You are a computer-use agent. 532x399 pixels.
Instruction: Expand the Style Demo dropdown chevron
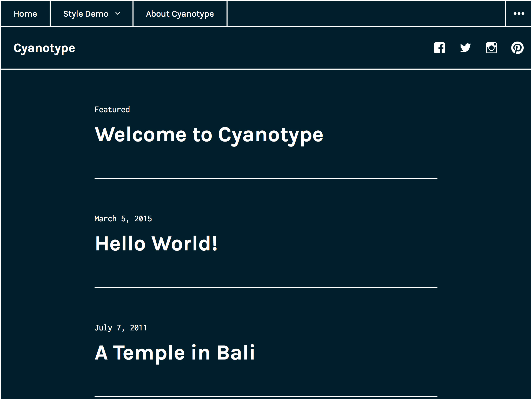(118, 14)
